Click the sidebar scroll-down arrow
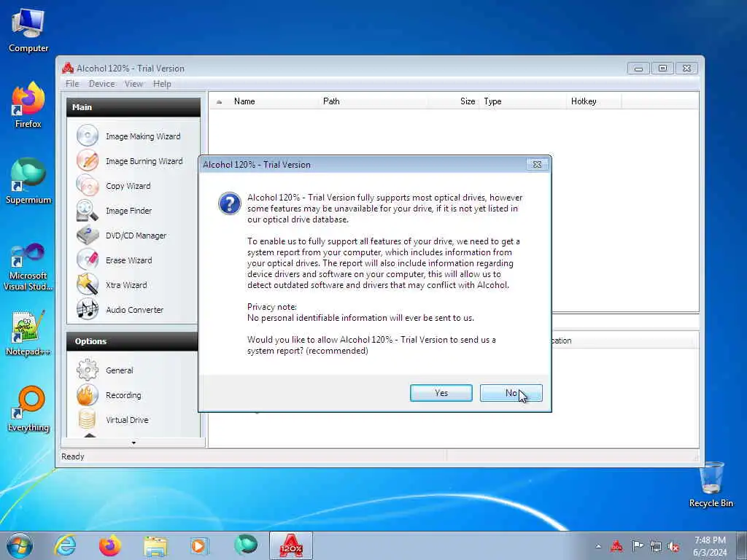Screen dimensions: 747x560 click(x=133, y=443)
